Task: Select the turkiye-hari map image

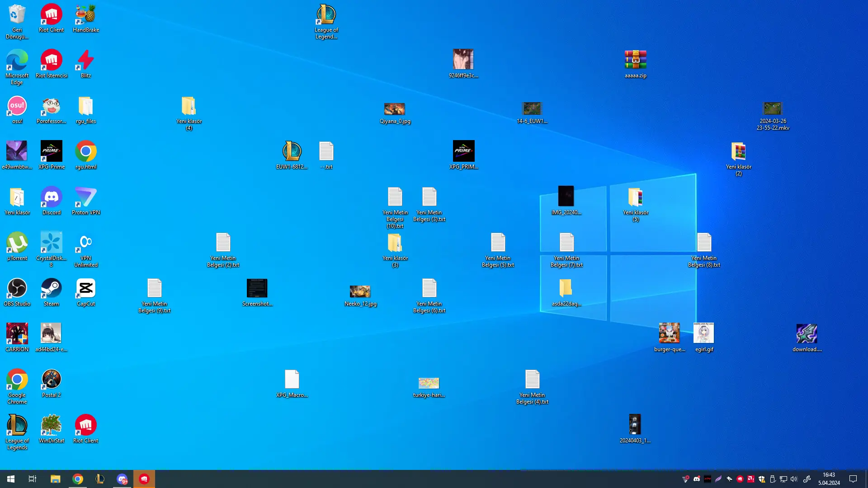Action: (429, 387)
